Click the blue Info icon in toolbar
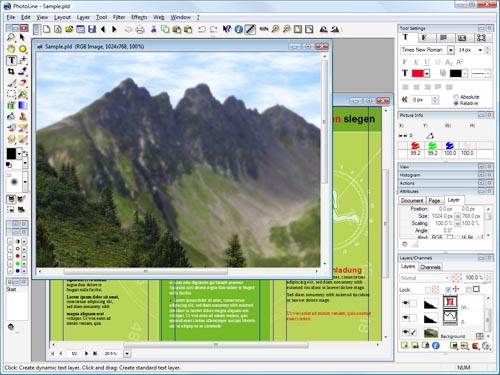500x375 pixels. 239,29
